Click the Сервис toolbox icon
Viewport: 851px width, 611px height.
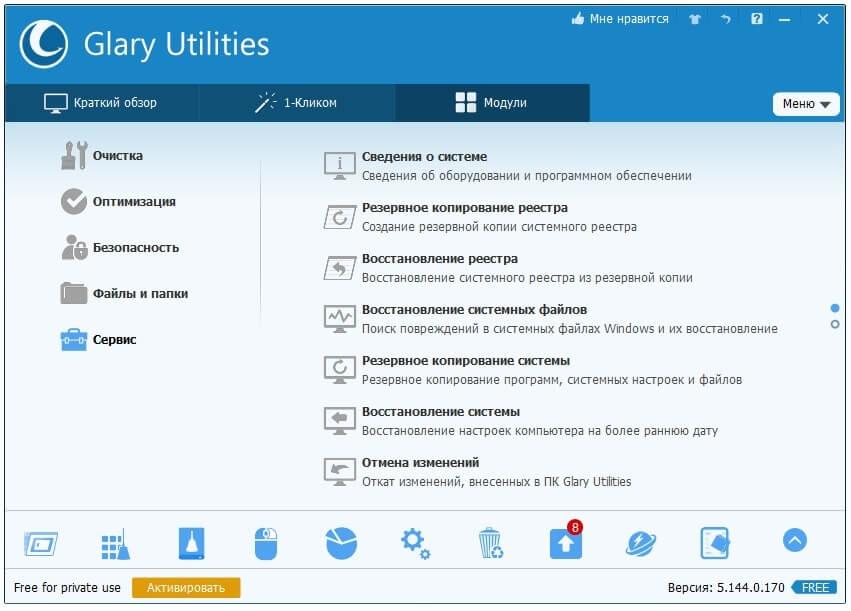[x=74, y=340]
